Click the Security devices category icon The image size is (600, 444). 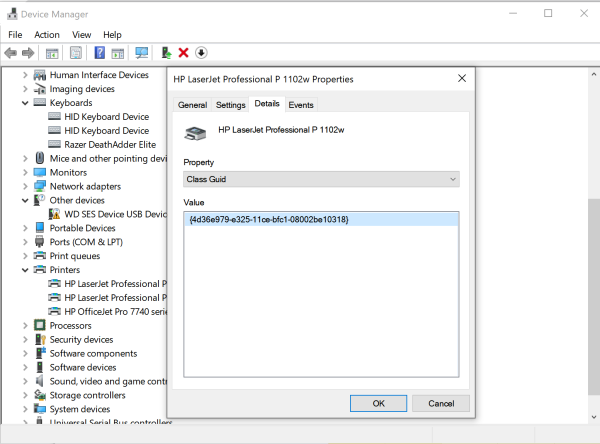click(40, 339)
